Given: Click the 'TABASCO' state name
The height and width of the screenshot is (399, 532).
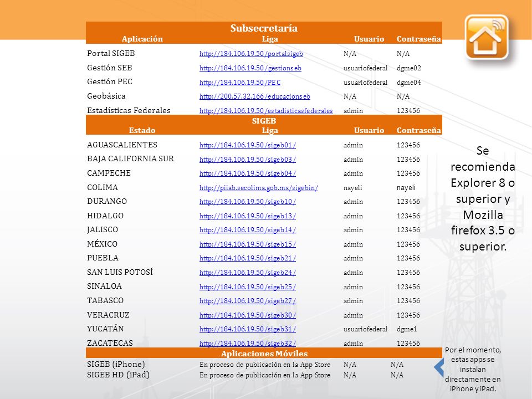Looking at the screenshot, I should [105, 300].
